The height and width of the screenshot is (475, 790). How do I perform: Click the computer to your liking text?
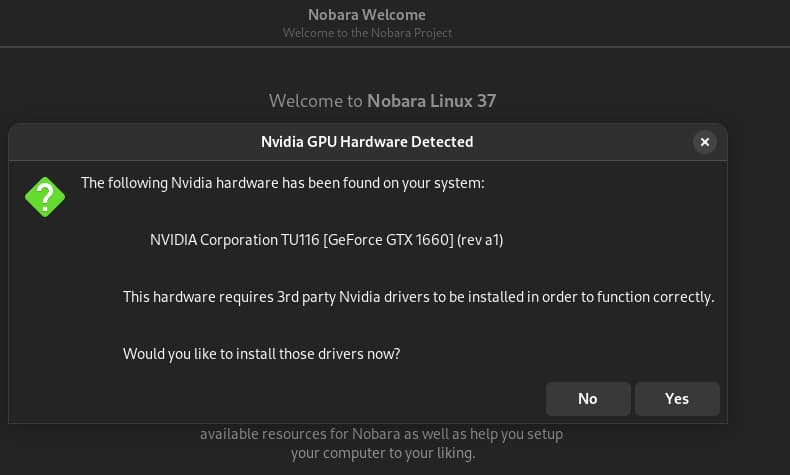(382, 453)
